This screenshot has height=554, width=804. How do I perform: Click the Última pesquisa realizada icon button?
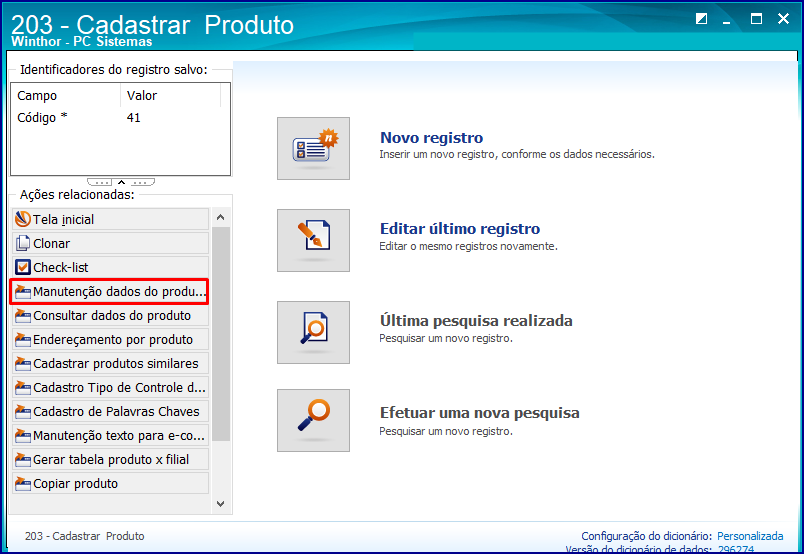tap(313, 332)
